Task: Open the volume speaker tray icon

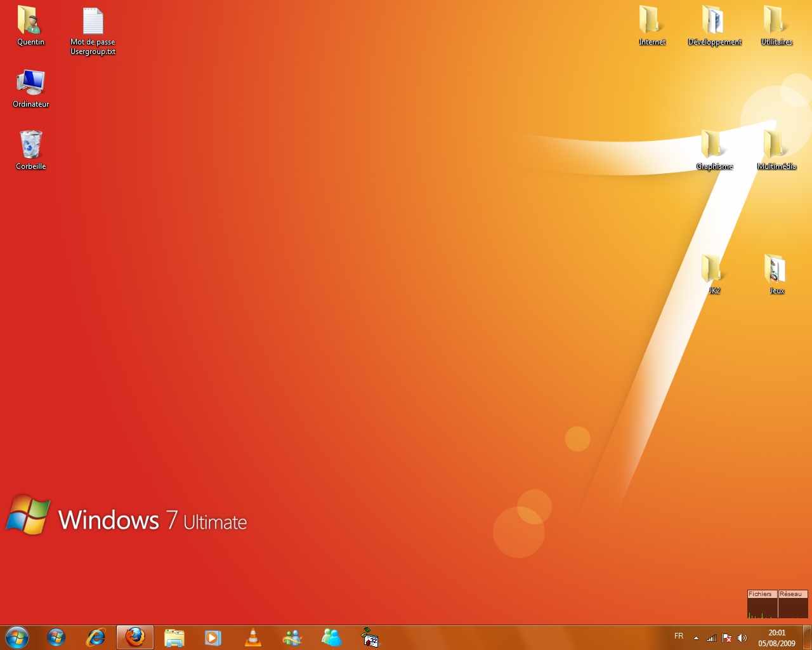Action: pyautogui.click(x=742, y=638)
